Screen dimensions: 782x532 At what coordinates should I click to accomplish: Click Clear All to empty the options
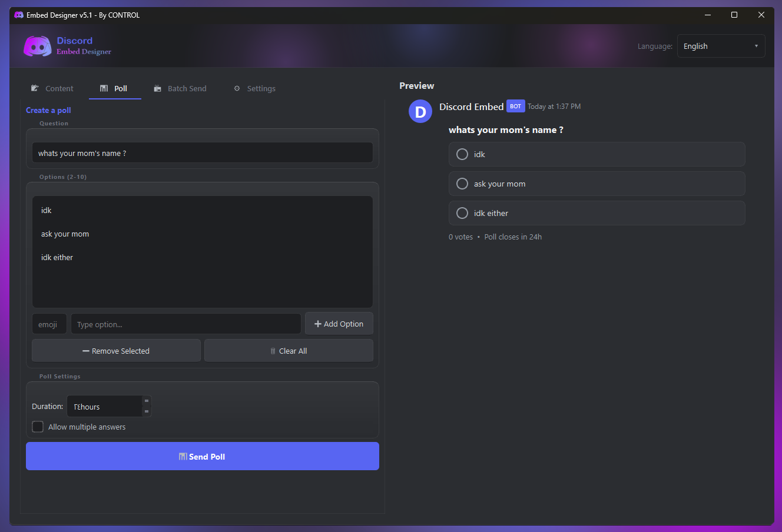pos(289,351)
